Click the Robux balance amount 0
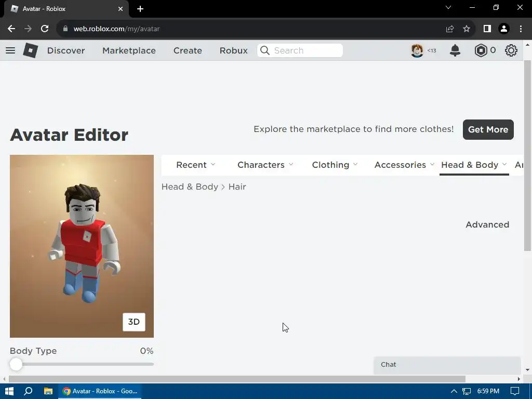Viewport: 532px width, 399px height. (x=493, y=50)
